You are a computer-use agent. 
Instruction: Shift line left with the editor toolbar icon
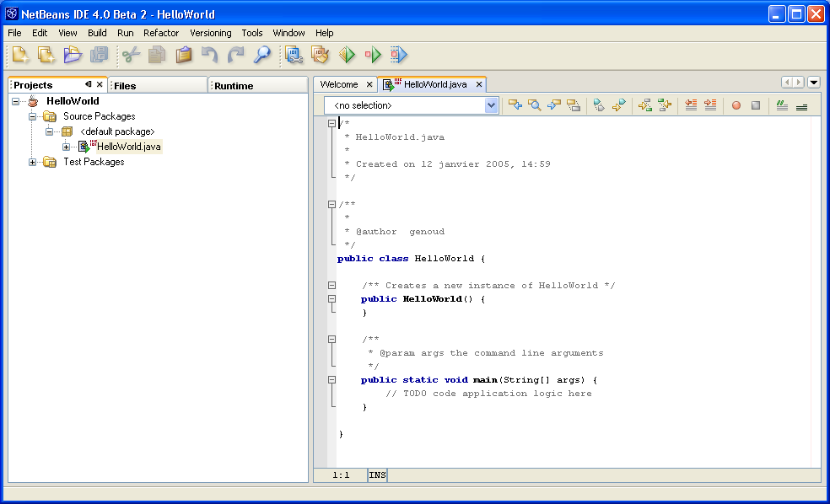tap(691, 105)
